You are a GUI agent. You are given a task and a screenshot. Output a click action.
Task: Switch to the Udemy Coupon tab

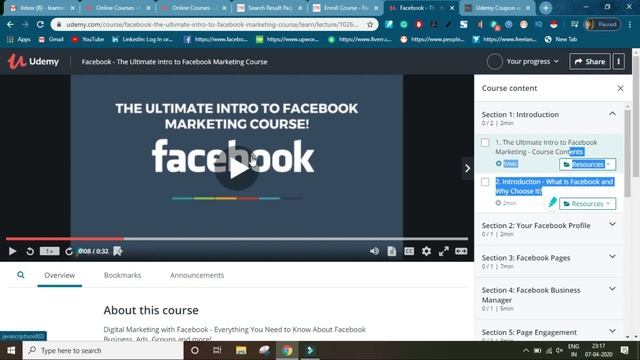tap(498, 8)
